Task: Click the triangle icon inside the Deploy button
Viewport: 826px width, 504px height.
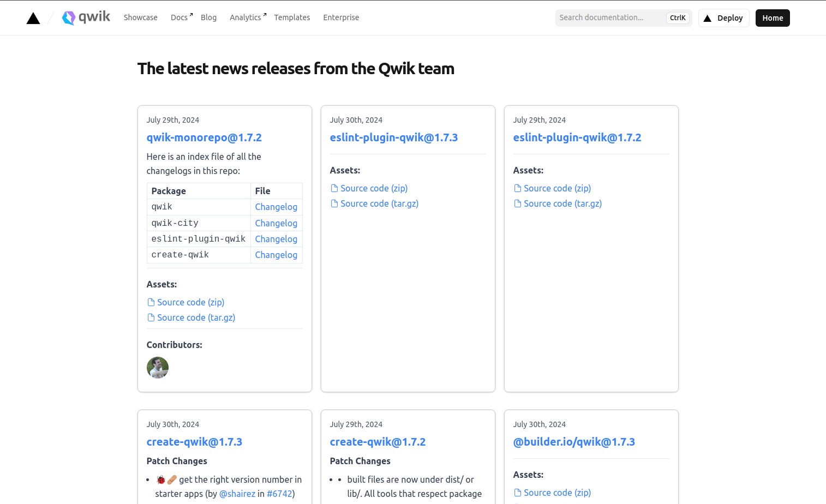Action: (x=708, y=17)
